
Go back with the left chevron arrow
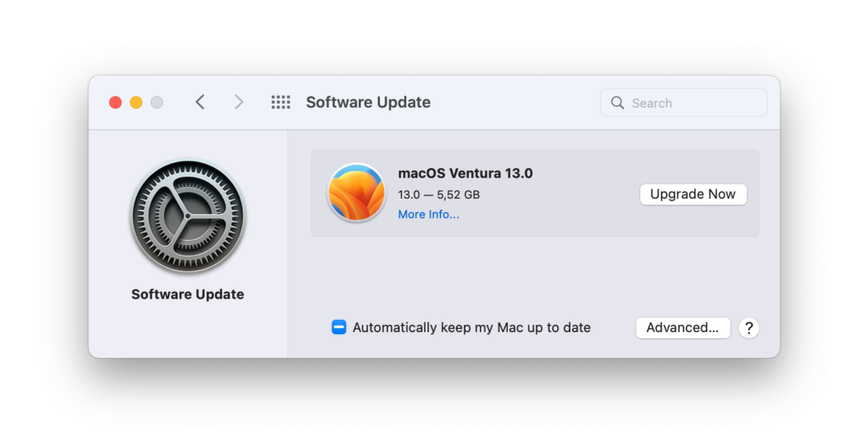click(x=200, y=102)
